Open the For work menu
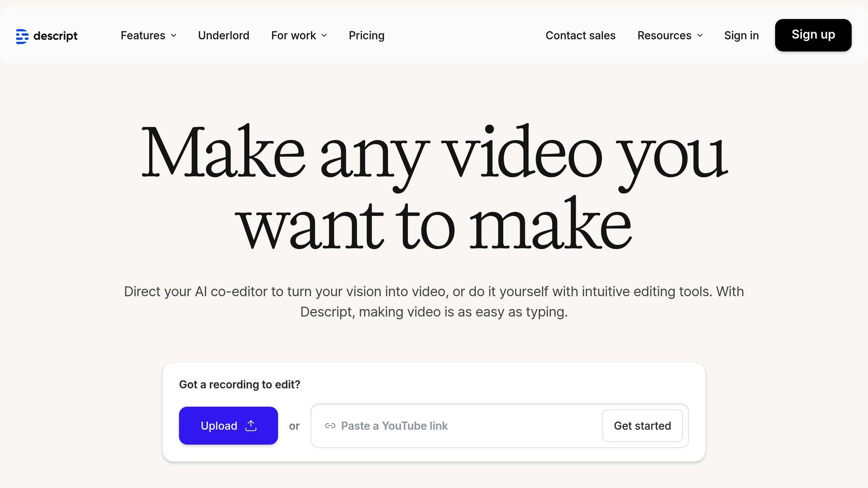This screenshot has height=488, width=868. (x=293, y=36)
